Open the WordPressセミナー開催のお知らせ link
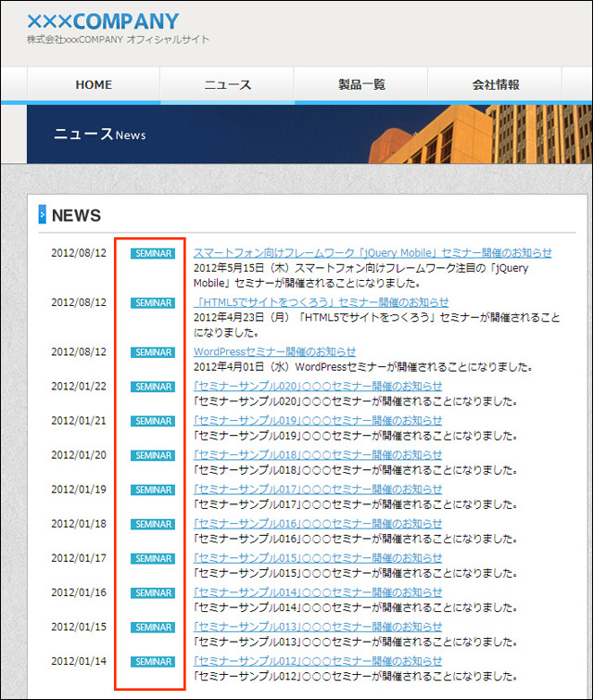 click(274, 351)
